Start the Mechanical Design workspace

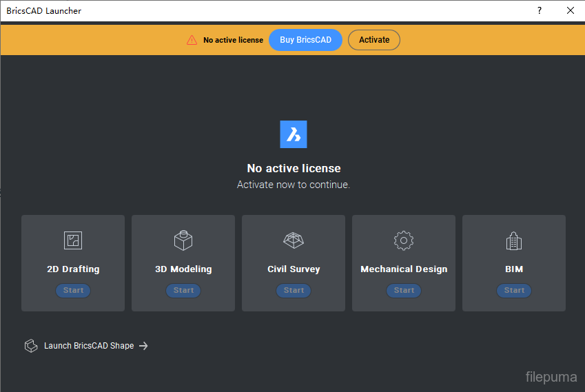404,291
